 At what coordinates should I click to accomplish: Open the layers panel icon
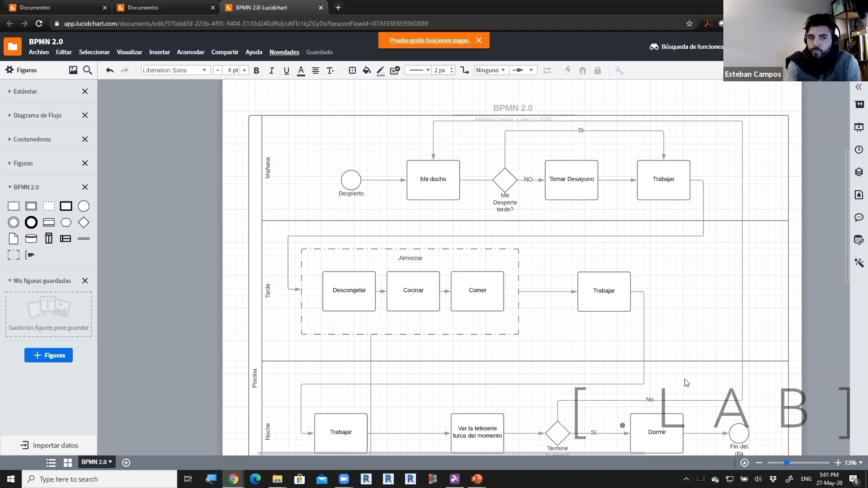pos(859,172)
